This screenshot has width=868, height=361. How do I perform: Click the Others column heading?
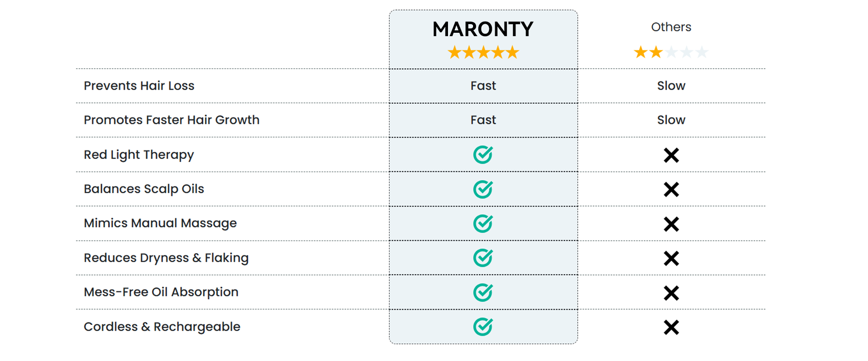coord(671,27)
